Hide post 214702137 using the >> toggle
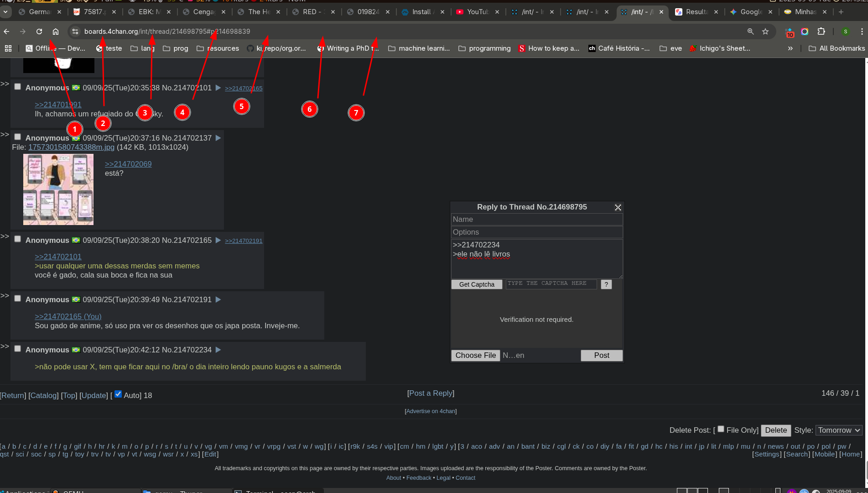The height and width of the screenshot is (493, 868). point(5,134)
